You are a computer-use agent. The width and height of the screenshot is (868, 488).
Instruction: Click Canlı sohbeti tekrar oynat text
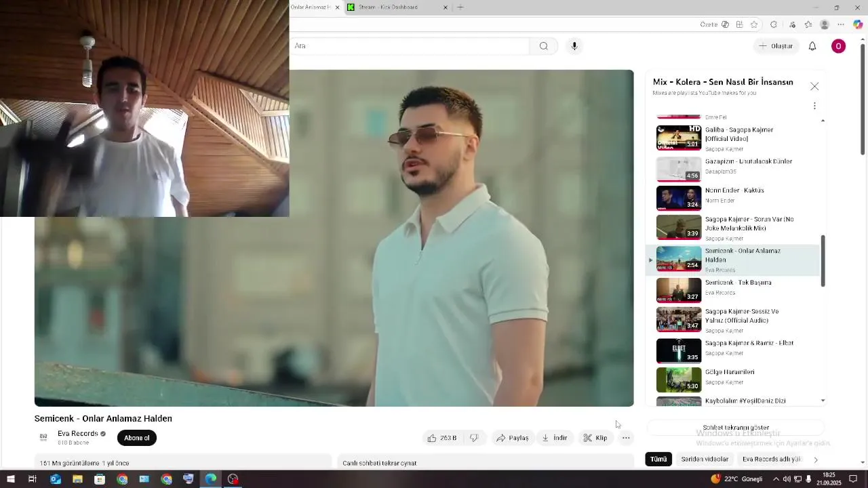[x=380, y=464]
